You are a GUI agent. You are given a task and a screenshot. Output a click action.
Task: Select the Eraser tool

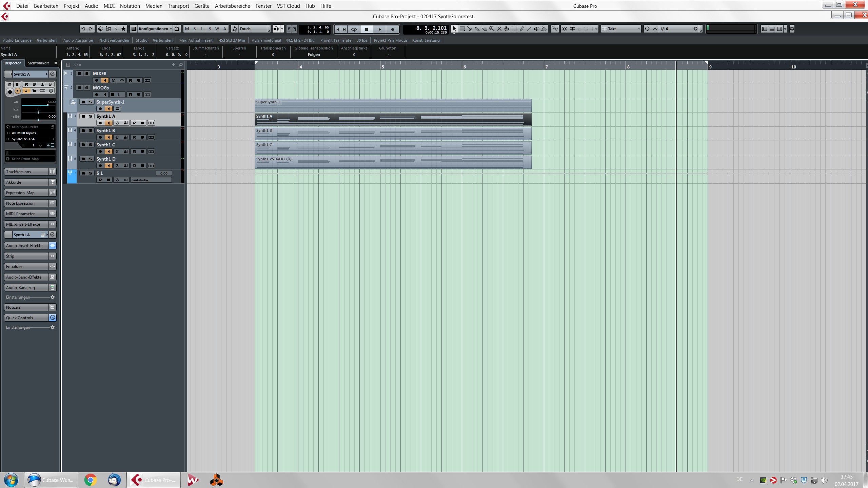coord(485,29)
